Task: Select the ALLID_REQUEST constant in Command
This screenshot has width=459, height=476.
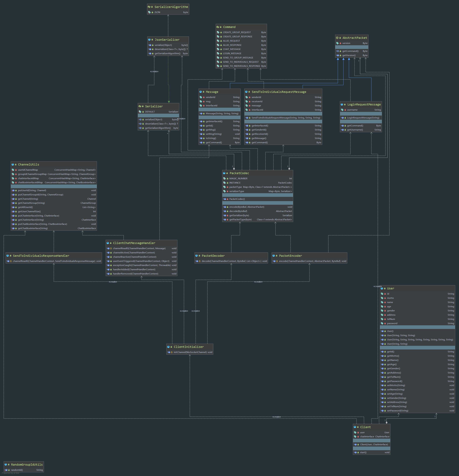Action: click(x=241, y=41)
